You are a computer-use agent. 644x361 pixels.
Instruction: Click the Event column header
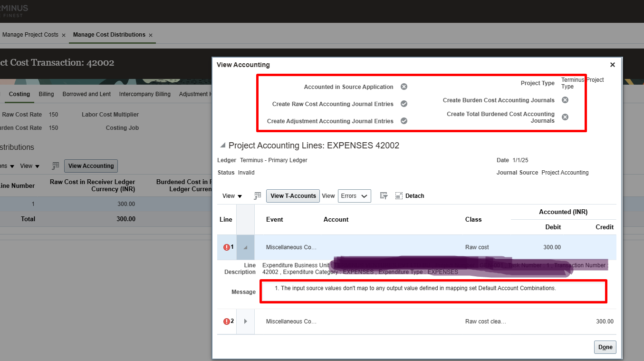click(x=275, y=220)
